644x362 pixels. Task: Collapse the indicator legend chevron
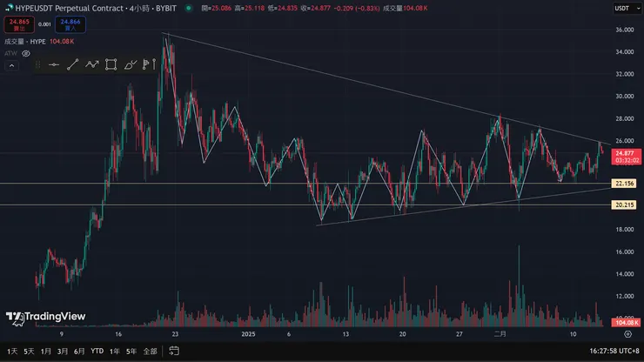[11, 66]
